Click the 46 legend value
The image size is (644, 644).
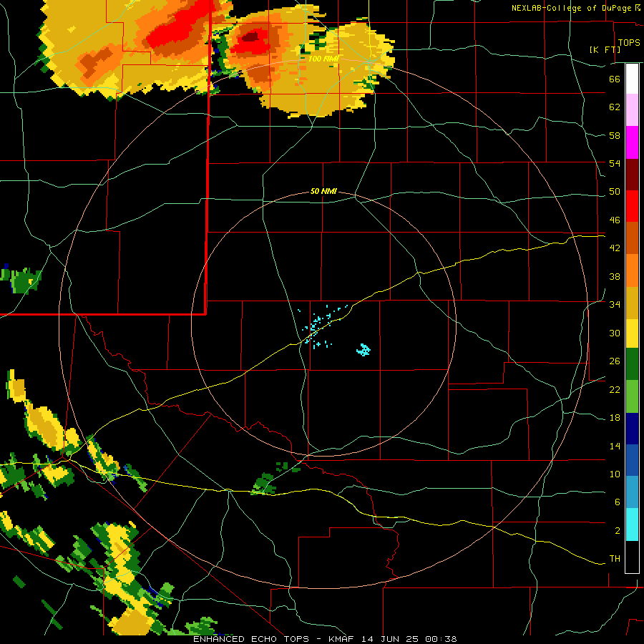pos(615,220)
